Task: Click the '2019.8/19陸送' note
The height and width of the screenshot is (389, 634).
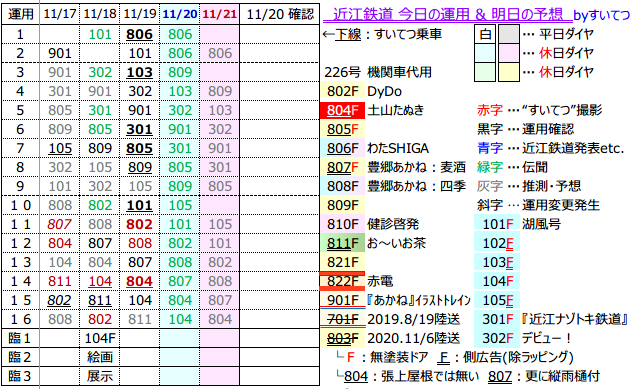Action: 413,319
